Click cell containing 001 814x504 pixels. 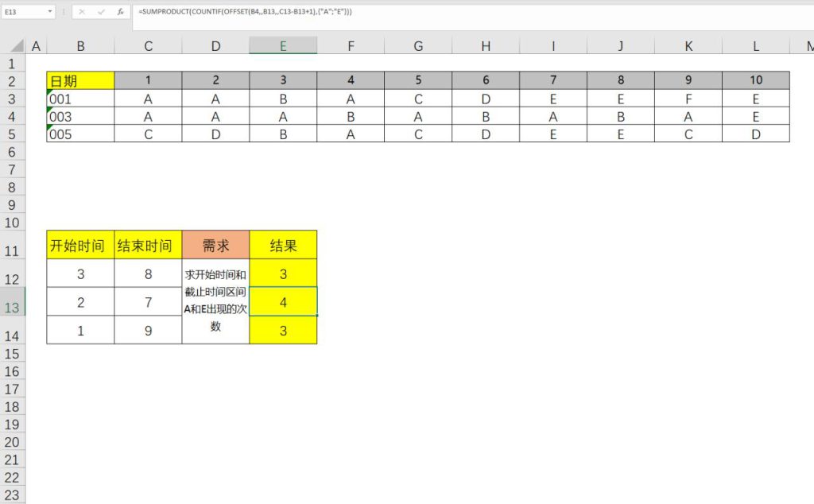(80, 99)
